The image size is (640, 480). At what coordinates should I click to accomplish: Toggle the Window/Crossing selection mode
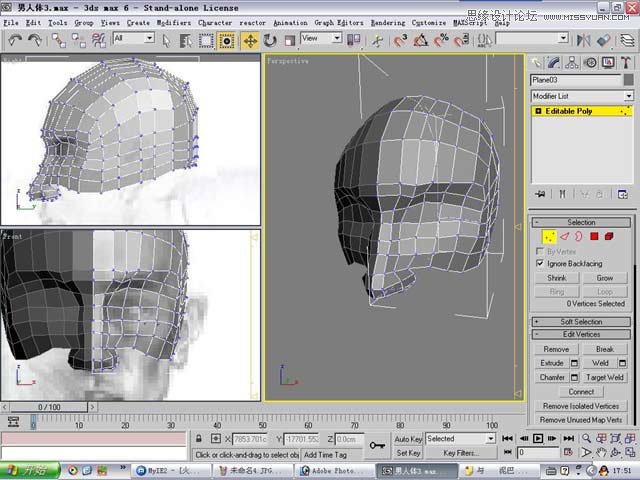point(227,41)
